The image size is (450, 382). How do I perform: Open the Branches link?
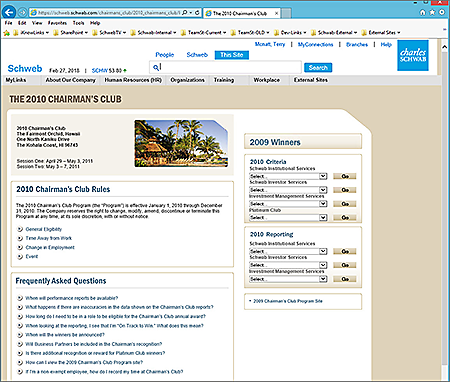(357, 44)
